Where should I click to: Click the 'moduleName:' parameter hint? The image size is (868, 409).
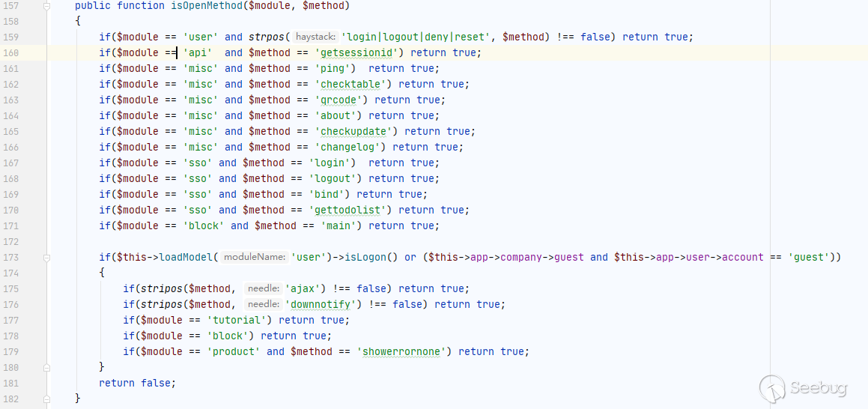coord(255,257)
